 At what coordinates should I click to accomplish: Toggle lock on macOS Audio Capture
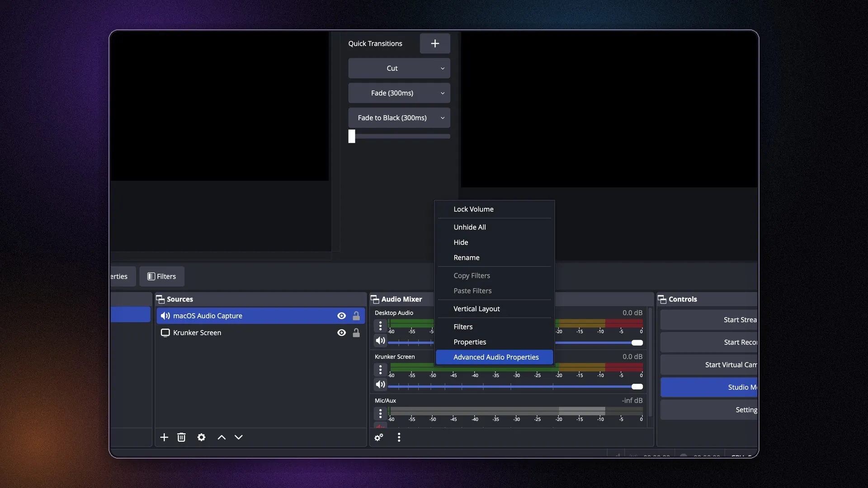(x=356, y=316)
